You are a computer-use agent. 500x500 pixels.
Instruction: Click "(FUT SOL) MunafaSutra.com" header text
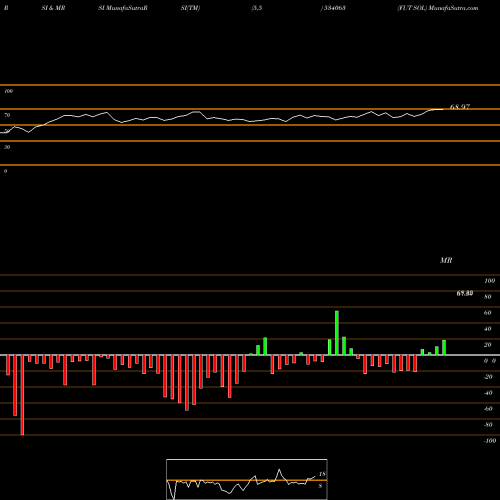click(438, 8)
